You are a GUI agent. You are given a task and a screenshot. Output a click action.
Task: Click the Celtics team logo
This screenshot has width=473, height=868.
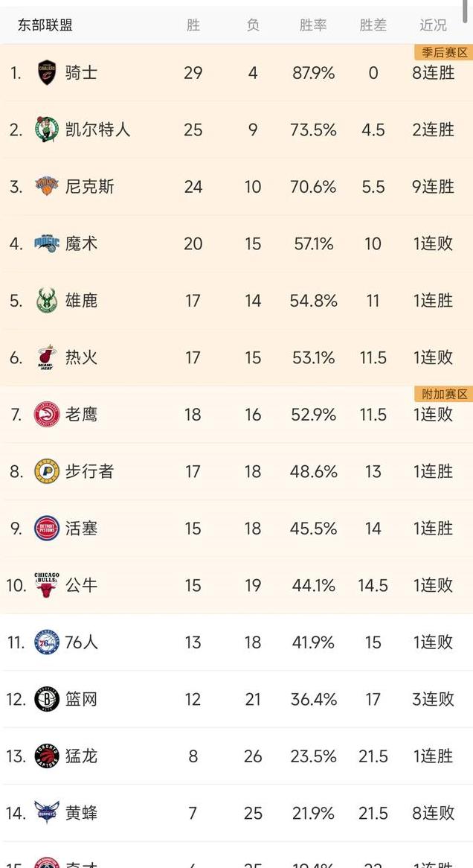coord(47,130)
